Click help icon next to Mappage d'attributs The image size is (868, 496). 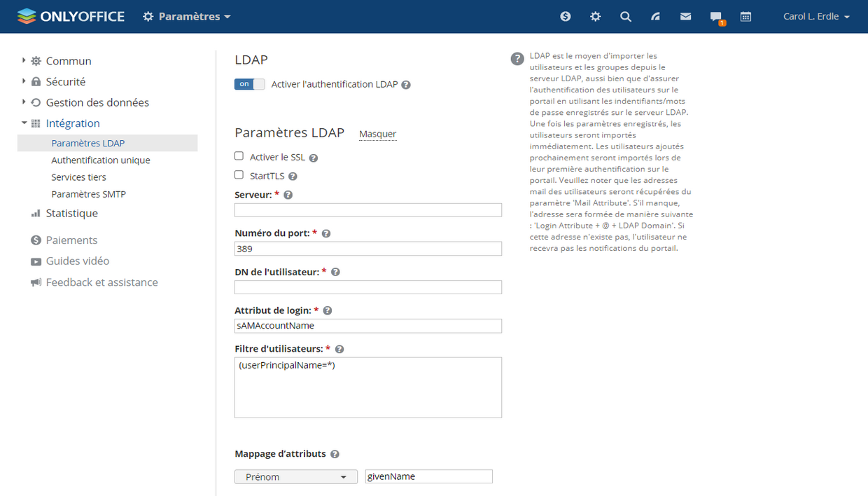coord(335,455)
